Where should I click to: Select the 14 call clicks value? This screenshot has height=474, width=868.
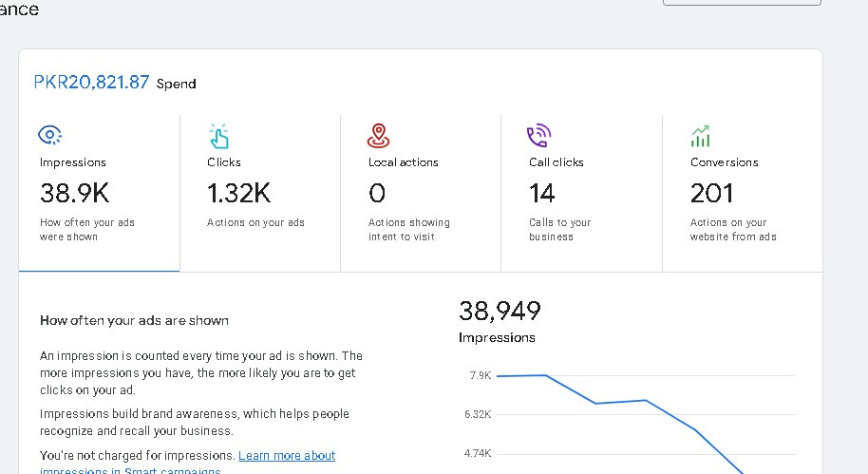[x=541, y=194]
